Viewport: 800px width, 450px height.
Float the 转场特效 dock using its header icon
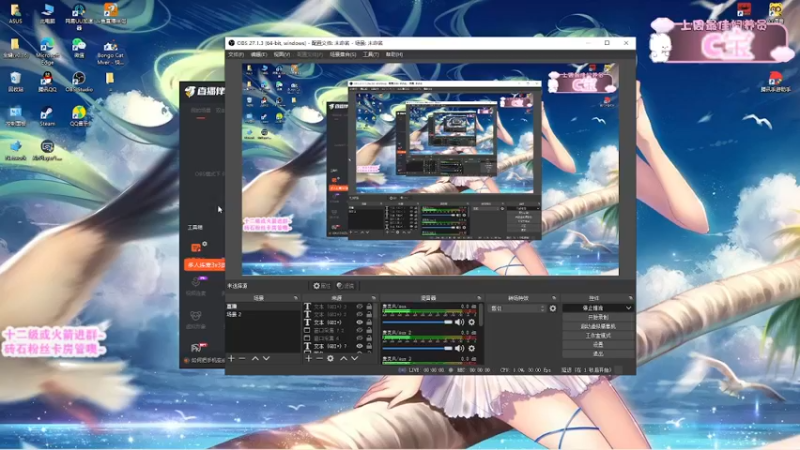(x=554, y=298)
